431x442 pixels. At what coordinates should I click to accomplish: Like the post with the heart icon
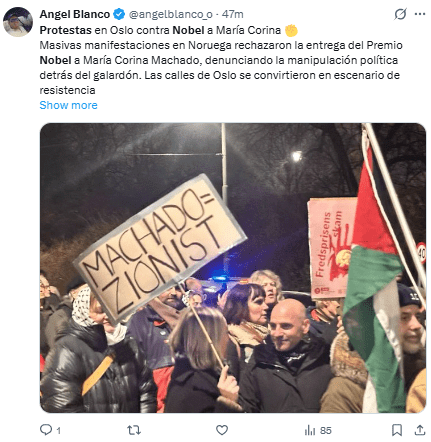pos(222,430)
